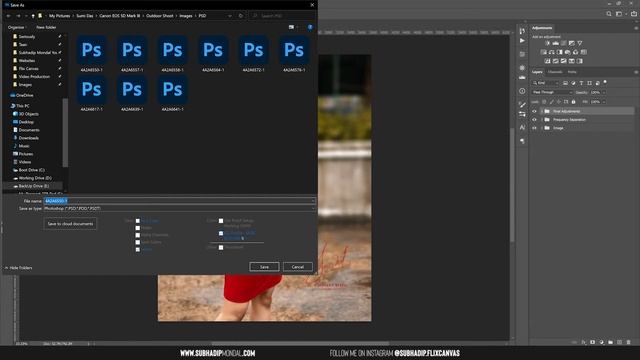This screenshot has width=640, height=360.
Task: Open the Actions panel play icon
Action: pyautogui.click(x=522, y=41)
